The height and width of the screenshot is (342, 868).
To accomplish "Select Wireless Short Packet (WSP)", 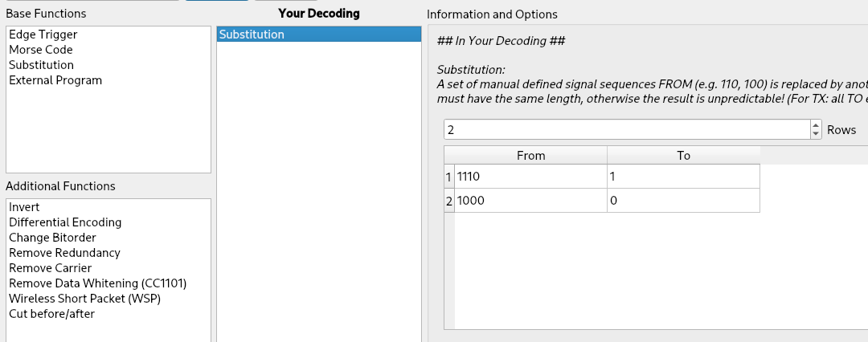I will point(84,299).
